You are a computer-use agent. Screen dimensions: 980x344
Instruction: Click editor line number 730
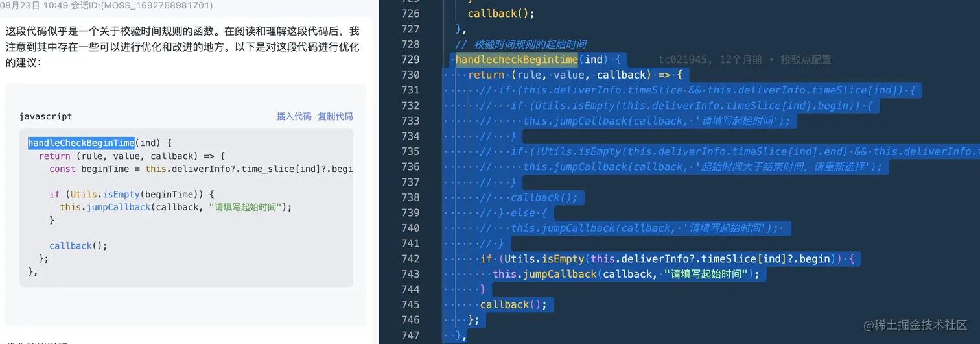point(411,75)
